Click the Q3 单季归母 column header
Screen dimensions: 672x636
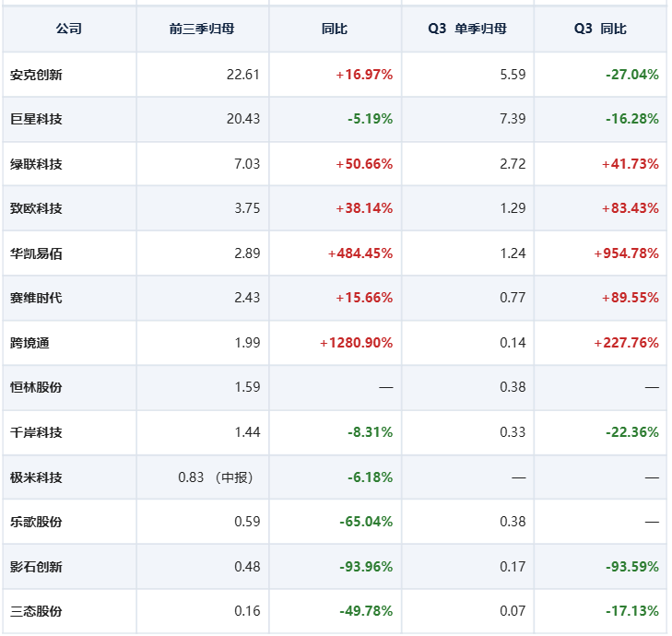pos(467,29)
